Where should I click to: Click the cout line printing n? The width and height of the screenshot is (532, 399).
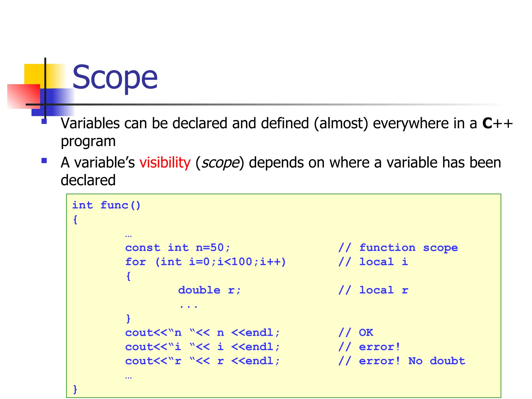click(x=203, y=333)
